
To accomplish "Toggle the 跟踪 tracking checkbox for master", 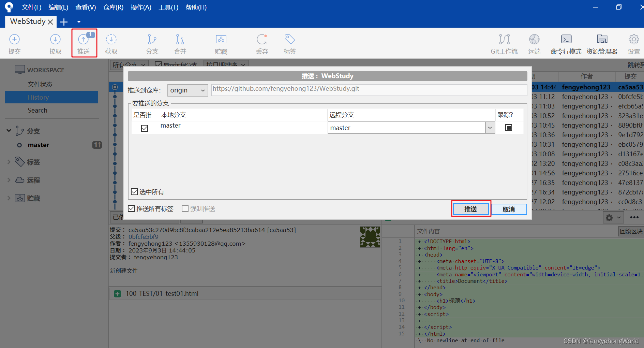I will 509,128.
